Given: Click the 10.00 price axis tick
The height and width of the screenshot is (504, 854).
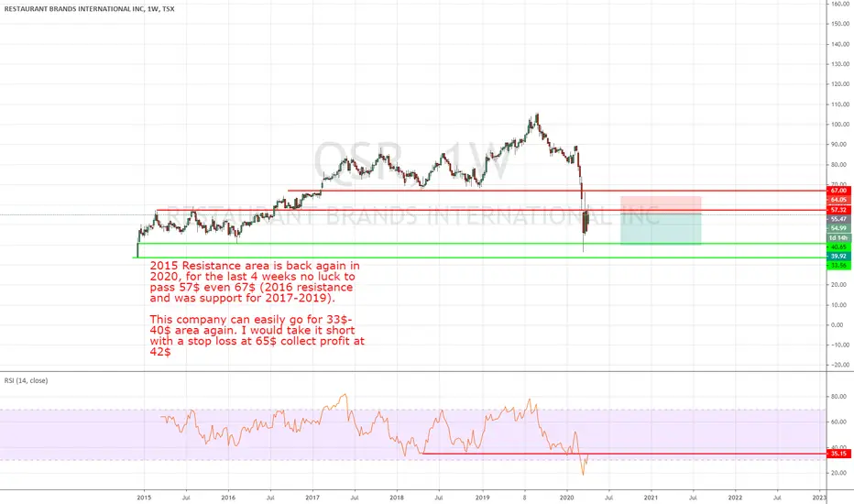Looking at the screenshot, I should tap(840, 304).
